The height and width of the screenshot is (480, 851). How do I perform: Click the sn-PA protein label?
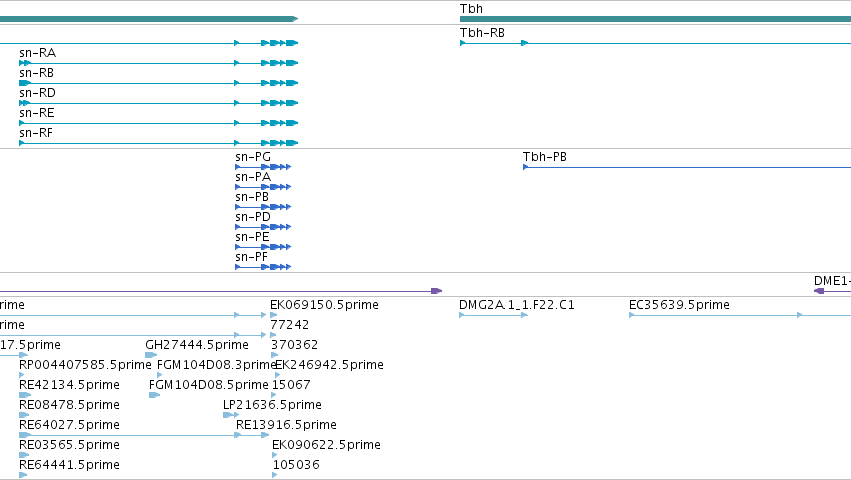[253, 177]
